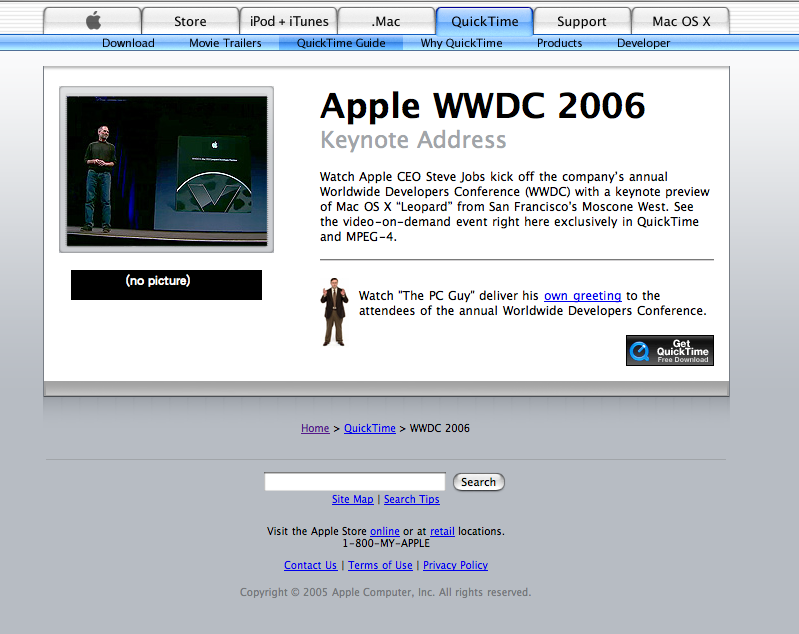This screenshot has width=799, height=634.
Task: Open Developer subnav item
Action: tap(644, 43)
